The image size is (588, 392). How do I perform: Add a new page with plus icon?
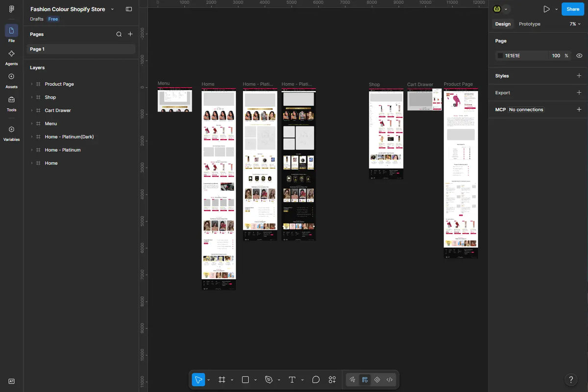point(130,34)
